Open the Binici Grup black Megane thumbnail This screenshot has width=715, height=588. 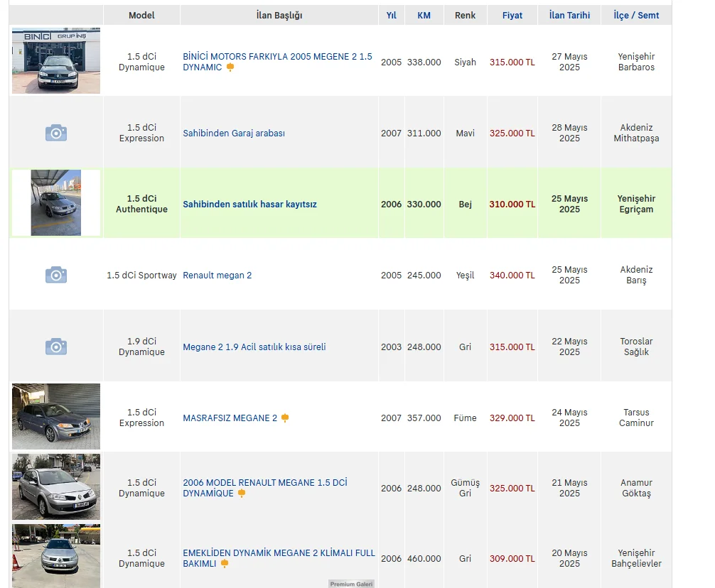pos(56,60)
